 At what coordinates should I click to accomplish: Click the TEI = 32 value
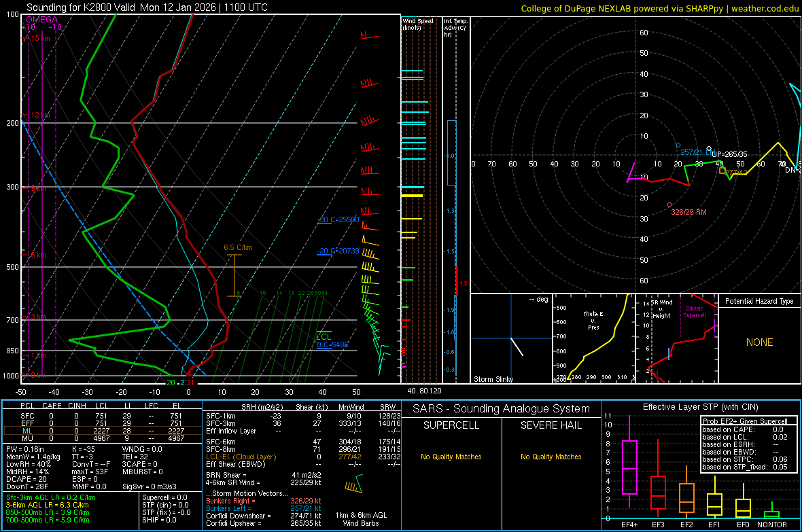(x=135, y=457)
